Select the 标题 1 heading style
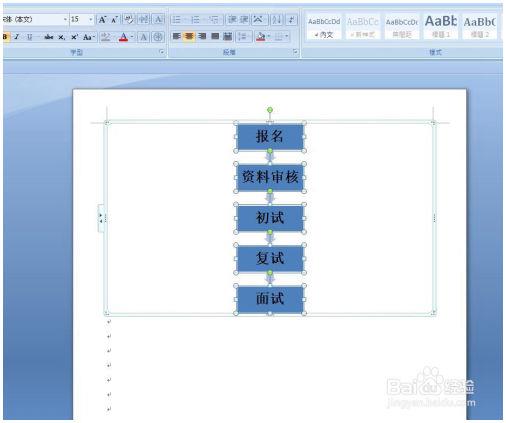Screen dimensions: 506x423 (x=441, y=26)
